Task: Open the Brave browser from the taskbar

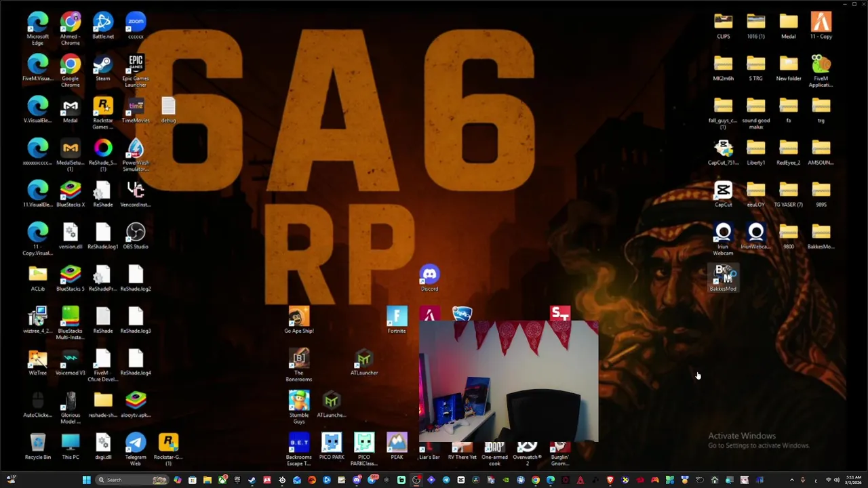Action: click(x=610, y=480)
